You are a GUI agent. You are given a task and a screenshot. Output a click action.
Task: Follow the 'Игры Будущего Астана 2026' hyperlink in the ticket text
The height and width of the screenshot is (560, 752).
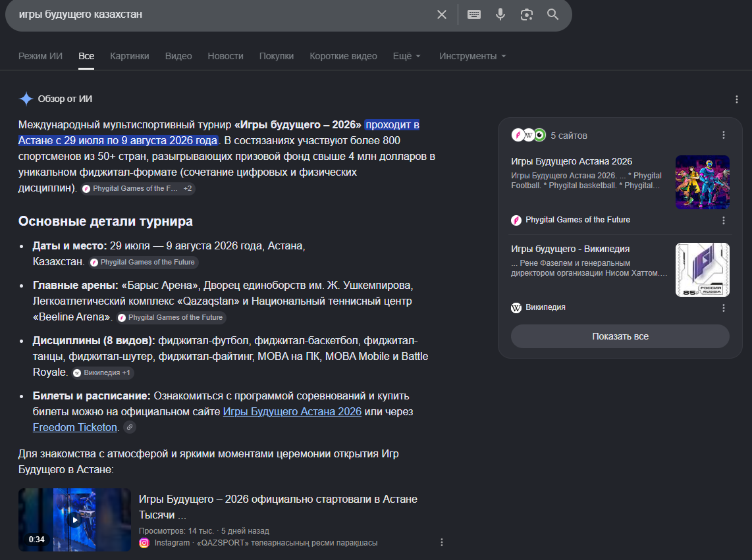292,411
